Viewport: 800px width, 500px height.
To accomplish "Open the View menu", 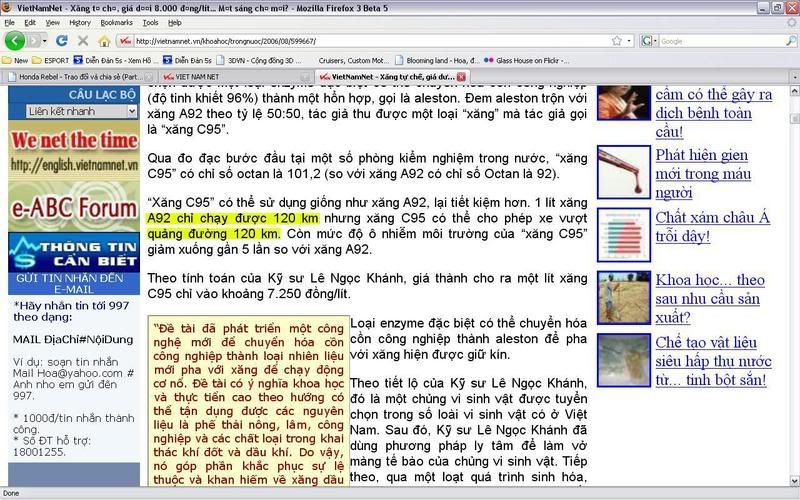I will (53, 22).
